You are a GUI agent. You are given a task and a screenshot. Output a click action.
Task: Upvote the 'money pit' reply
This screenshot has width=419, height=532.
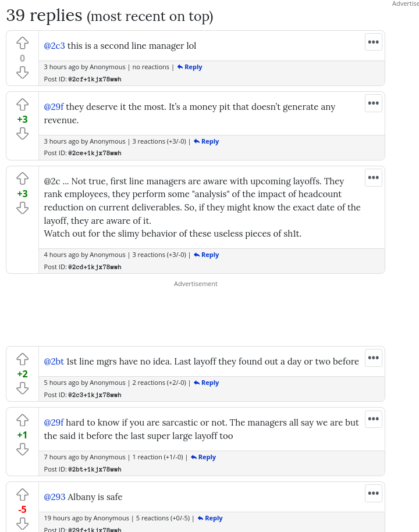pos(22,105)
